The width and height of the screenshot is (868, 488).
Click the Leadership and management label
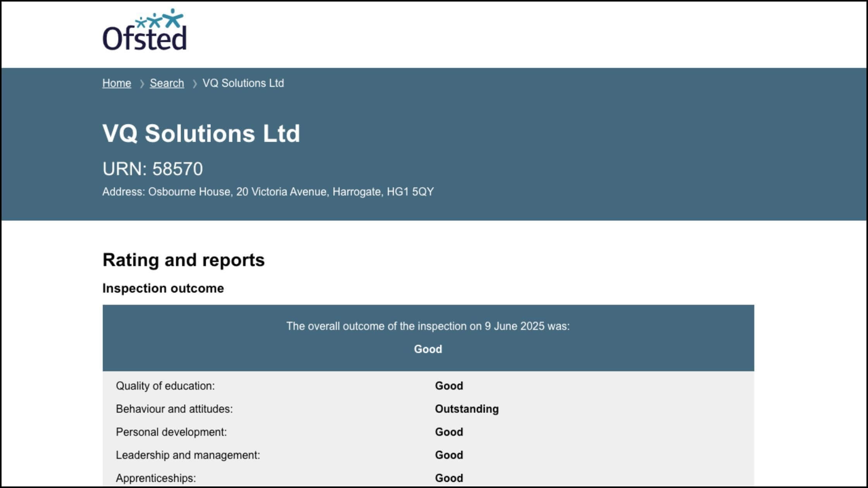click(188, 455)
